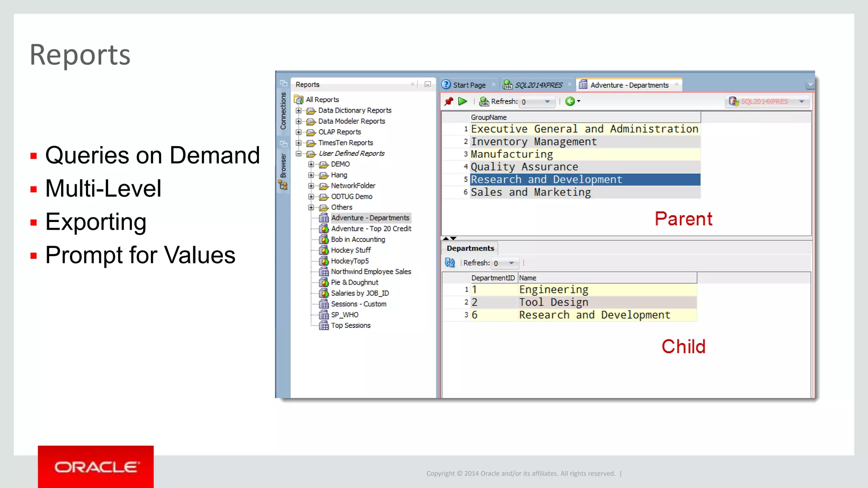Open the back navigation history dropdown arrow

pos(579,101)
